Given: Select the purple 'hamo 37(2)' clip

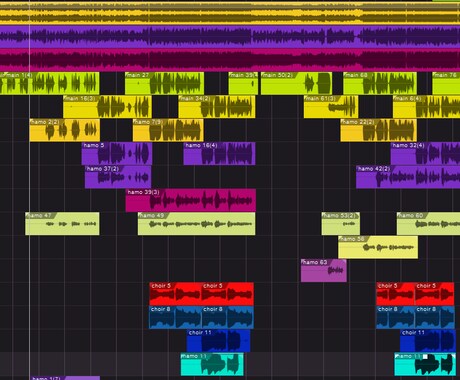Looking at the screenshot, I should click(118, 177).
